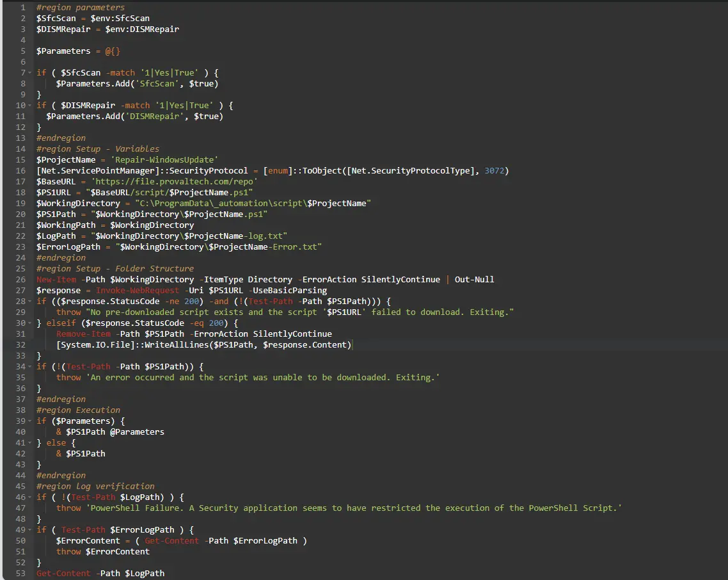Click the '$env:DISMRepair' variable

click(x=142, y=29)
